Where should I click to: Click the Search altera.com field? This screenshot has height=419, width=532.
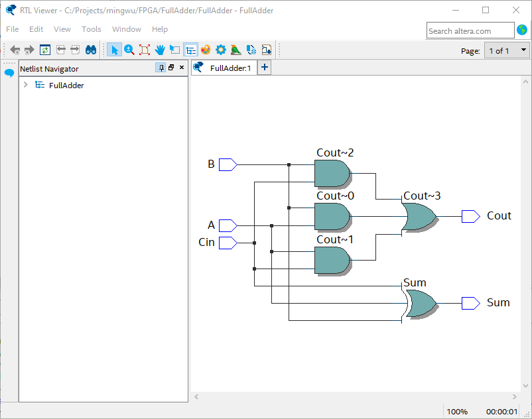pyautogui.click(x=470, y=31)
